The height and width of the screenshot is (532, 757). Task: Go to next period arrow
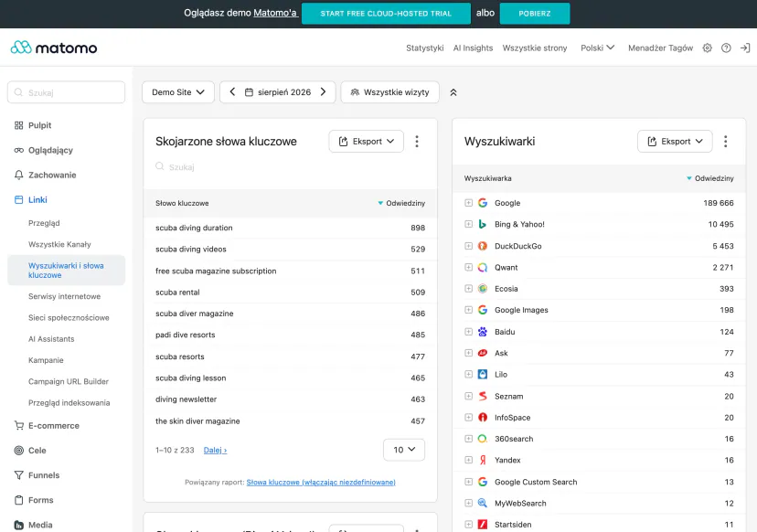(323, 91)
